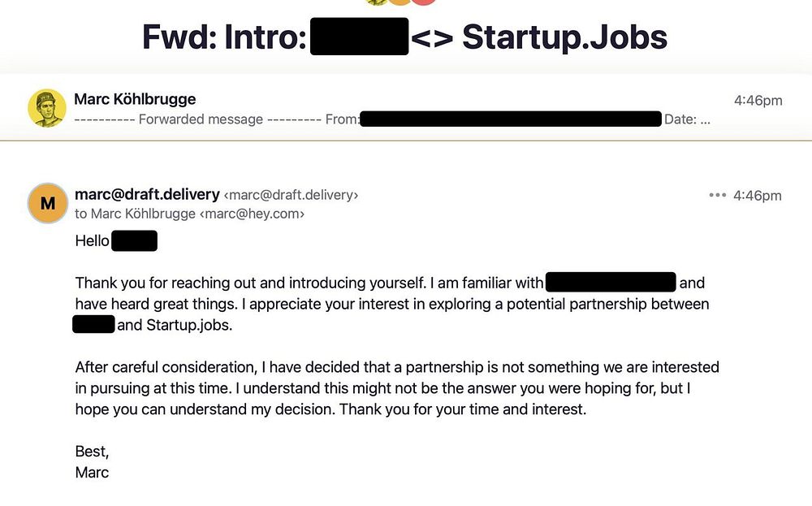Click the "Marc Köhlbrugge" sender name
Screen dimensions: 812x506
(x=135, y=99)
